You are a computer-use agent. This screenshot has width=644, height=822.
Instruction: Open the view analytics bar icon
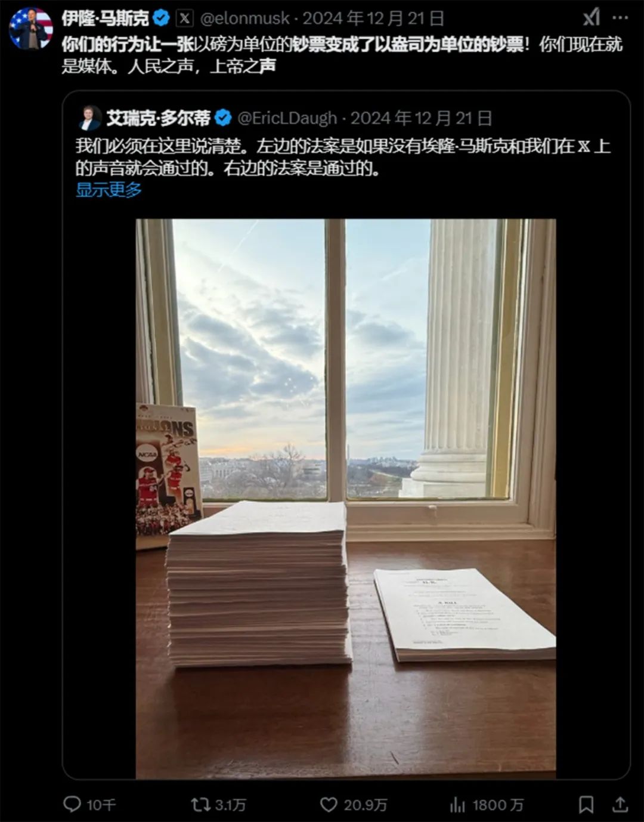pyautogui.click(x=457, y=805)
